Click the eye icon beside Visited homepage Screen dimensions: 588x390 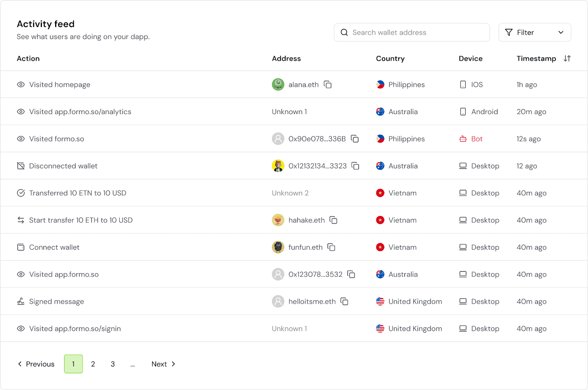(x=21, y=85)
